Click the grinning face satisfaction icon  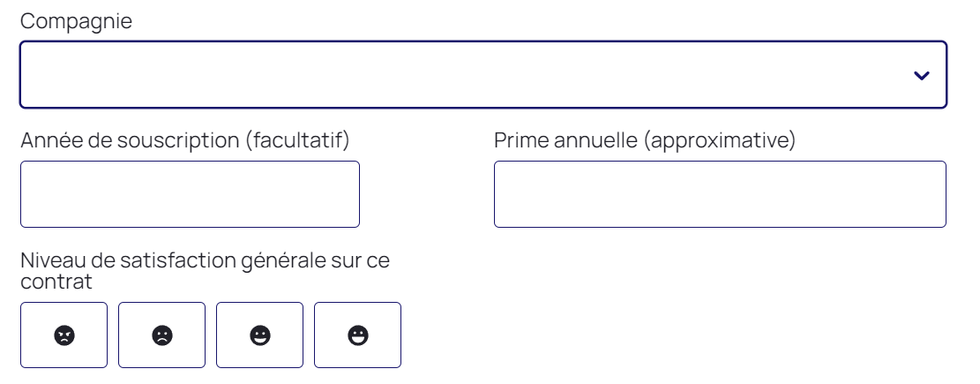coord(357,335)
